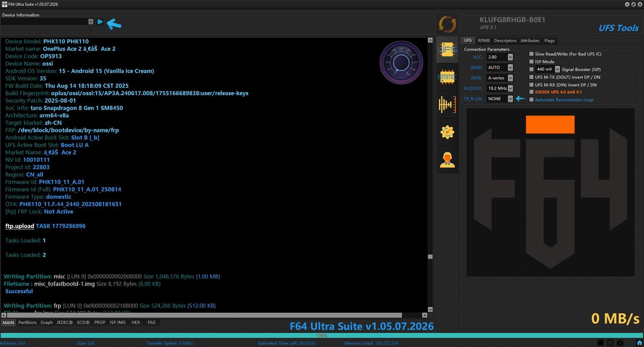Viewport: 644px width, 347px height.
Task: Open the HEX bottom tab
Action: click(x=135, y=322)
